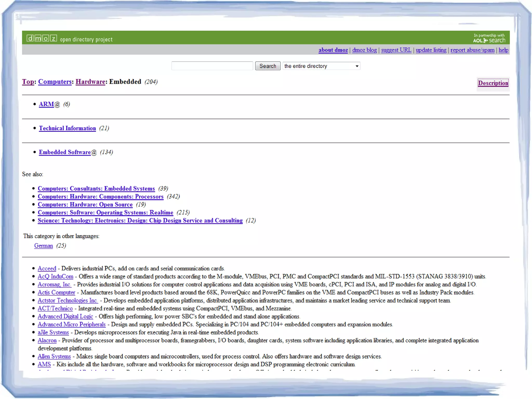Click the '(204)' category count
This screenshot has height=399, width=532.
point(151,82)
